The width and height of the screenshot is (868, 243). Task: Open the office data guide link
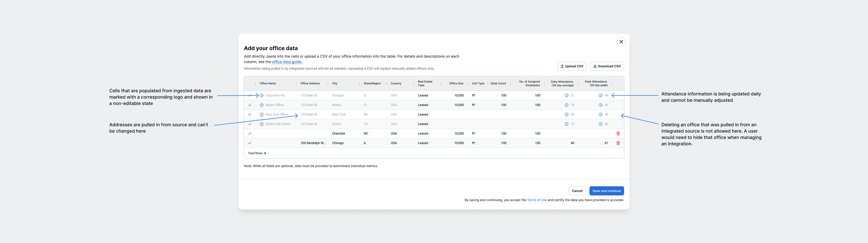click(x=287, y=62)
